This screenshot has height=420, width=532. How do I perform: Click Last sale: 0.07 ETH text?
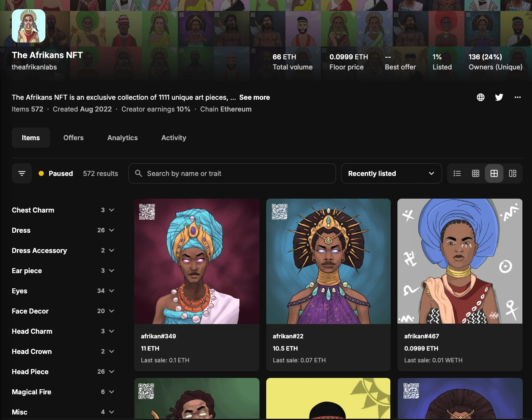click(299, 360)
